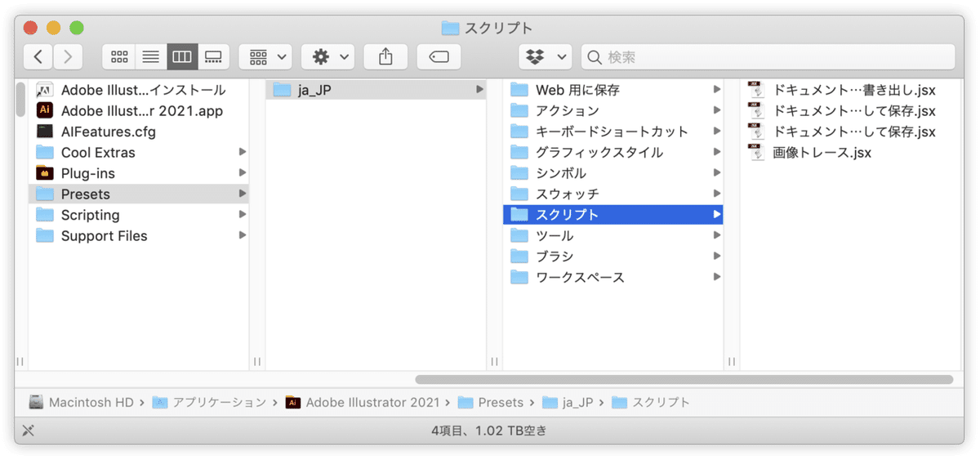Image resolution: width=980 pixels, height=460 pixels.
Task: Expand the Scripting folder arrow
Action: 242,215
